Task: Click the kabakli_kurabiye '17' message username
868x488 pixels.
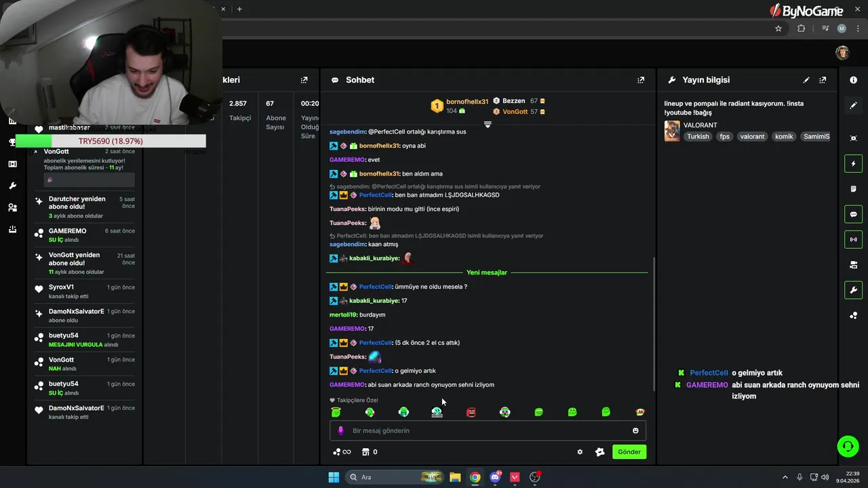Action: click(x=374, y=300)
